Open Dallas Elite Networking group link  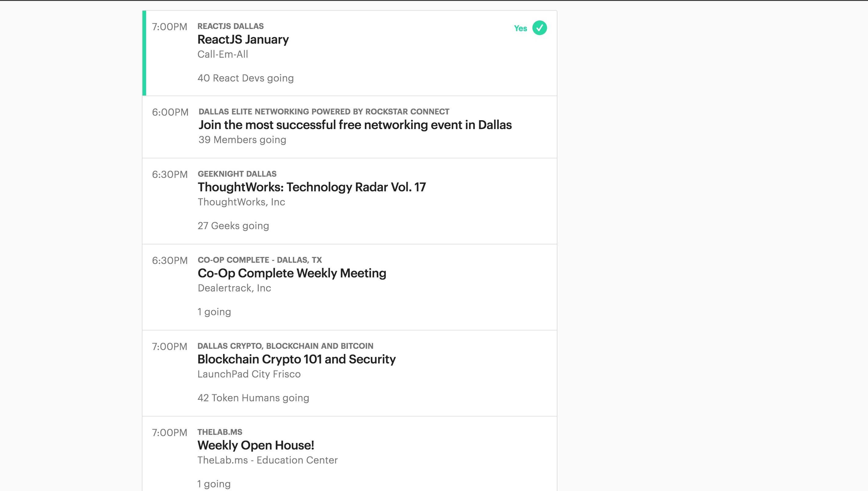click(324, 112)
